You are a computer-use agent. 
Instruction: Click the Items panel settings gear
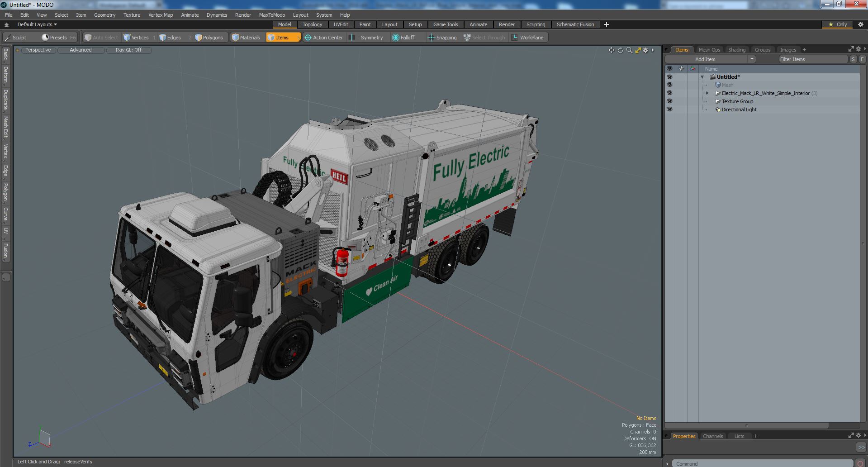[859, 49]
